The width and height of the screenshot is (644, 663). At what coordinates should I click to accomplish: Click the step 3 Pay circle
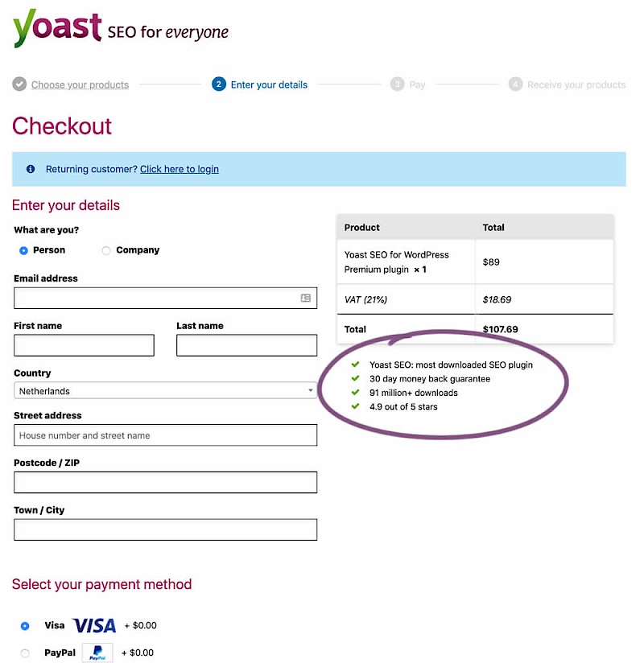397,84
